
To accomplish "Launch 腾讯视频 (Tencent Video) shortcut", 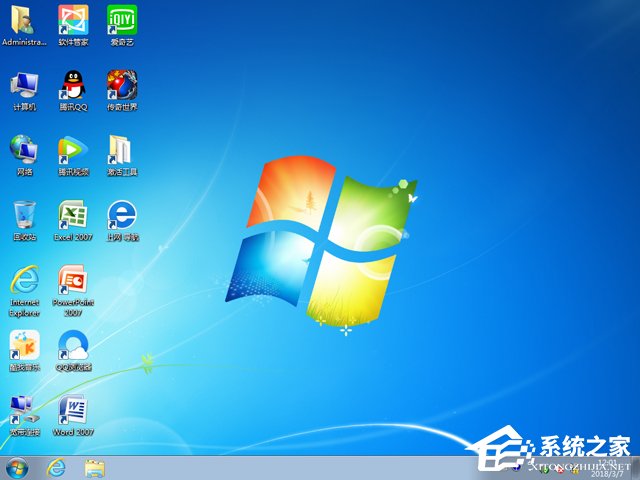I will pyautogui.click(x=73, y=150).
